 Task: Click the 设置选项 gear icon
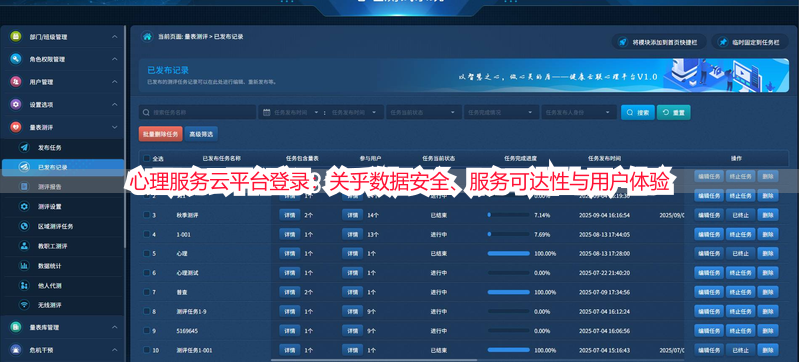pos(16,105)
